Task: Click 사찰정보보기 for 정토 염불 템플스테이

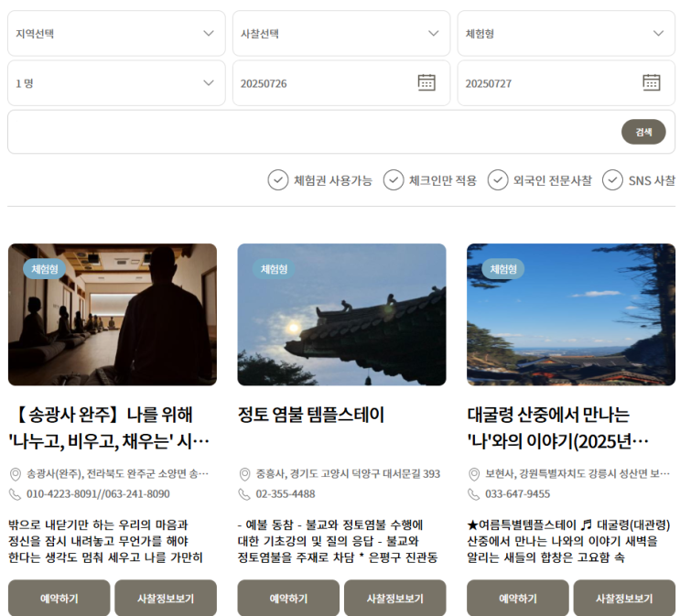Action: (395, 599)
